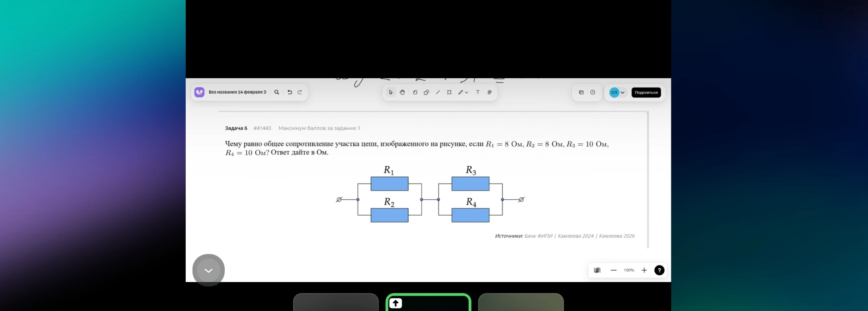Click the attachment paperclip tool
The width and height of the screenshot is (868, 311).
coord(490,93)
